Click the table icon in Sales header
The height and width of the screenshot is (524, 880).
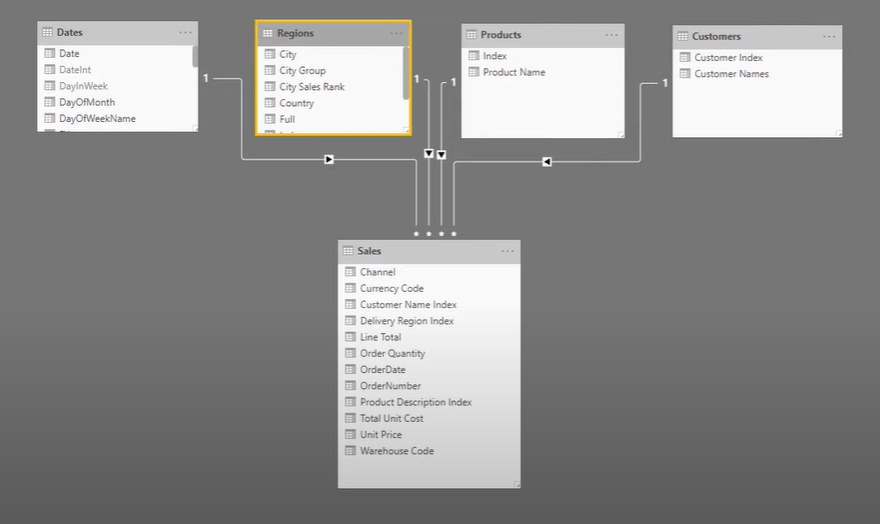pos(348,251)
